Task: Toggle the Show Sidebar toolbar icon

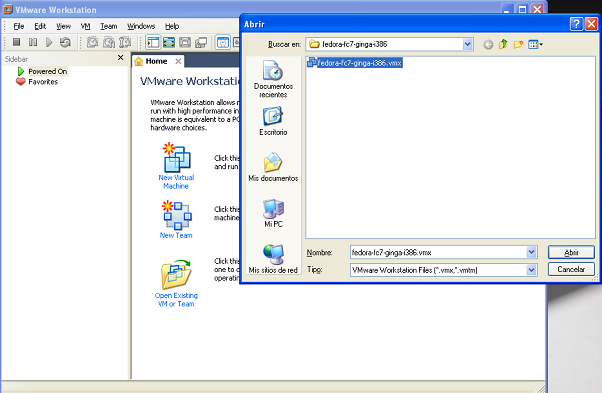Action: pyautogui.click(x=153, y=42)
